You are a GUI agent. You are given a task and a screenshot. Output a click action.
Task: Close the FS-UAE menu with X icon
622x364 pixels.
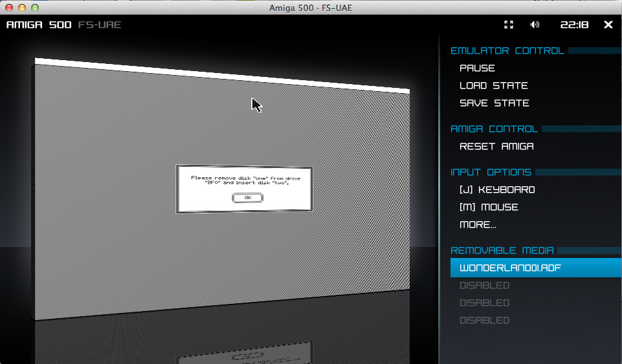click(x=608, y=25)
